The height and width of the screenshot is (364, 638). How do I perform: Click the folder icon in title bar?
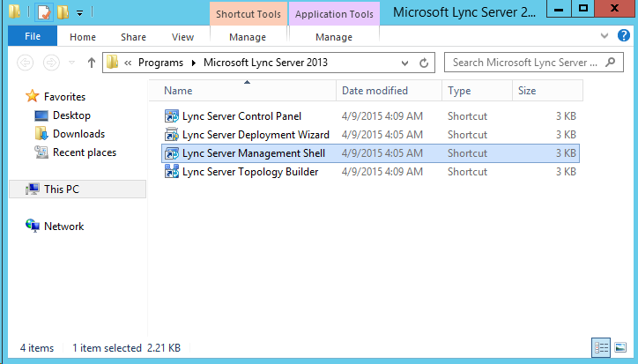pos(14,11)
